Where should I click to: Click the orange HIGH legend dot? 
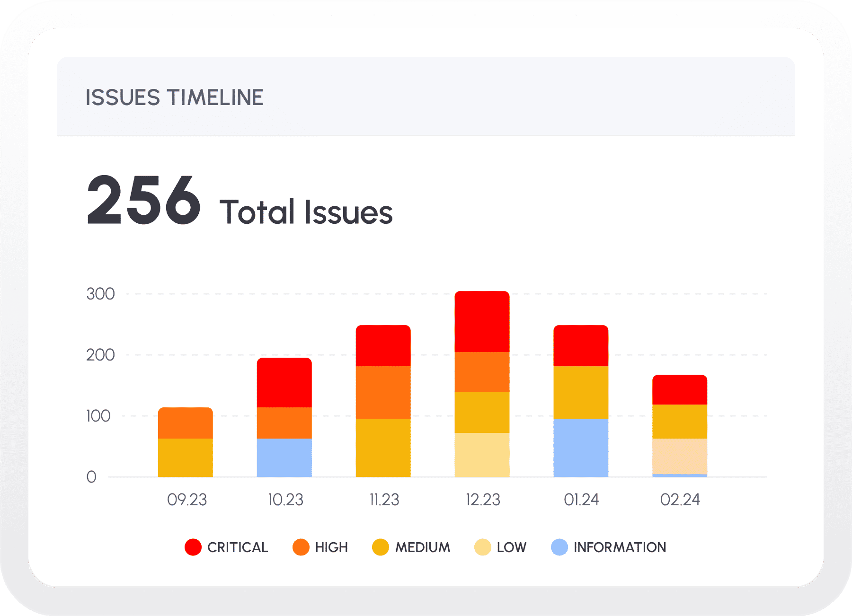(x=301, y=547)
